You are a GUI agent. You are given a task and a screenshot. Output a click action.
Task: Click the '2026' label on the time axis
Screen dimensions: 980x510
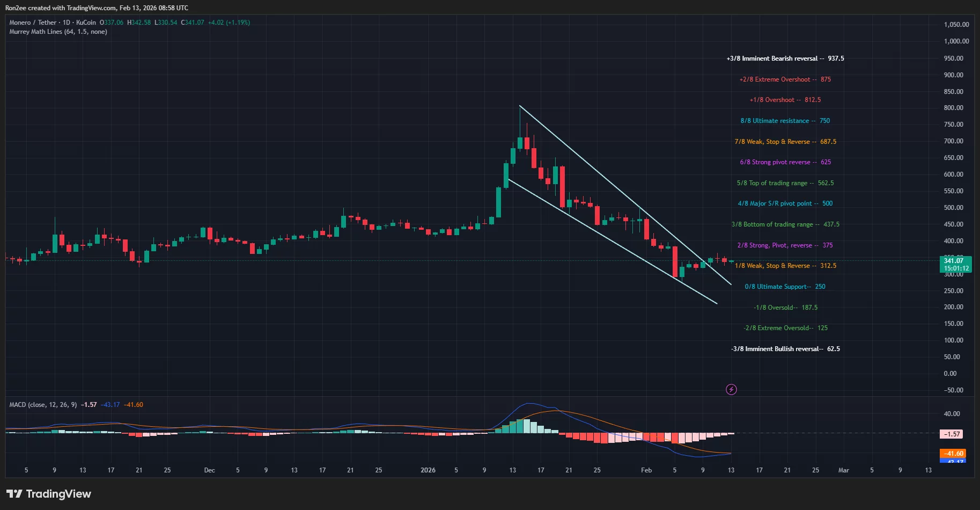click(x=428, y=470)
